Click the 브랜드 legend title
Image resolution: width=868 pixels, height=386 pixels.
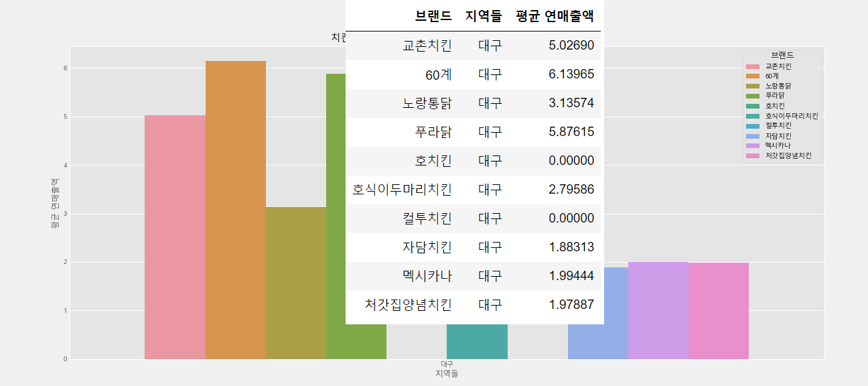coord(782,55)
